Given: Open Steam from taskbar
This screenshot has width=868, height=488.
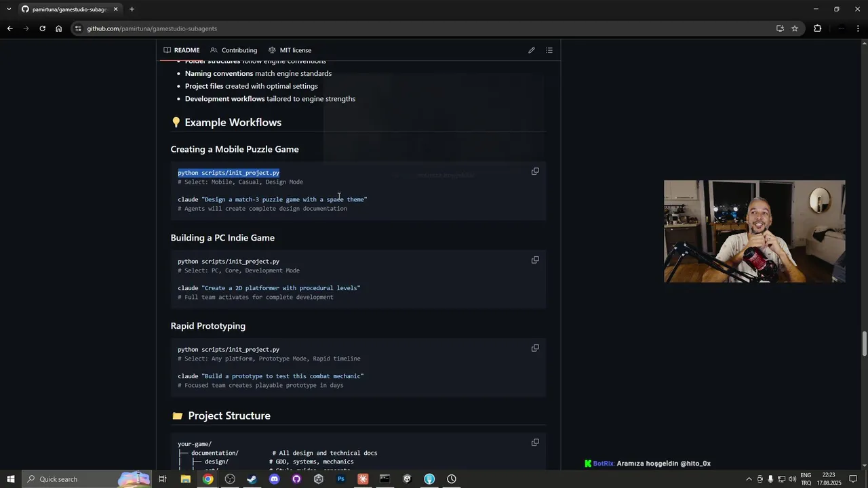Looking at the screenshot, I should (x=252, y=479).
